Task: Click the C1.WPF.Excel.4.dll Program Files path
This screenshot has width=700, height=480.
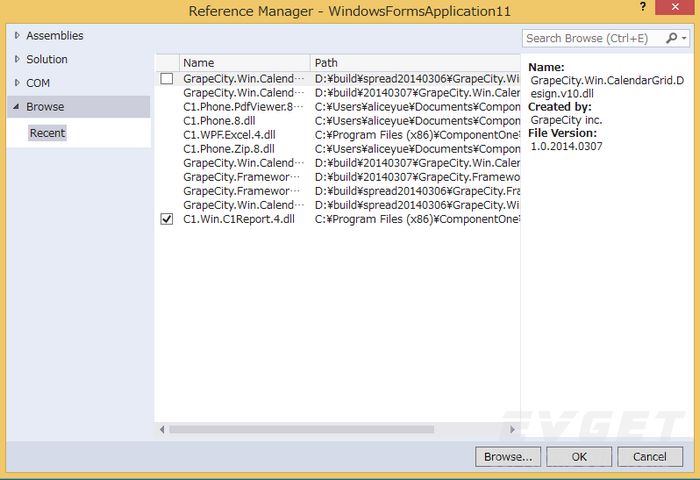Action: [417, 135]
